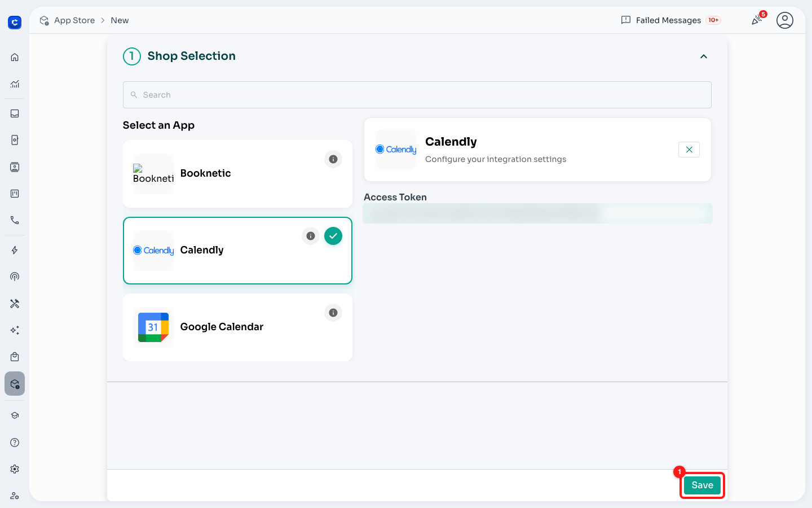Open the phone calls icon in the sidebar

(x=15, y=220)
